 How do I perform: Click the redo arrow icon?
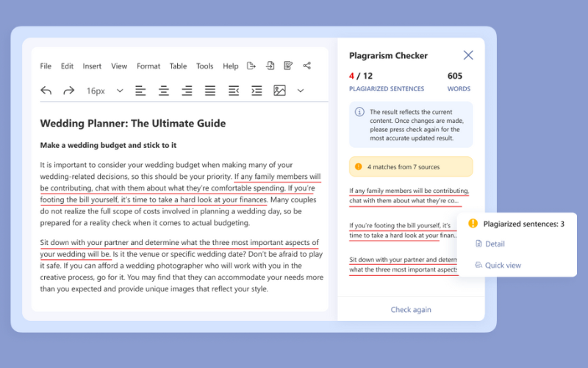[68, 91]
